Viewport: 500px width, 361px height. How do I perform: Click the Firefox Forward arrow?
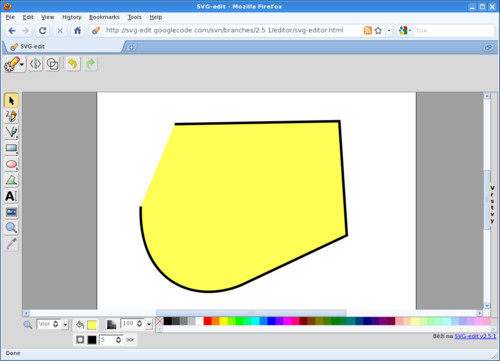tap(25, 31)
